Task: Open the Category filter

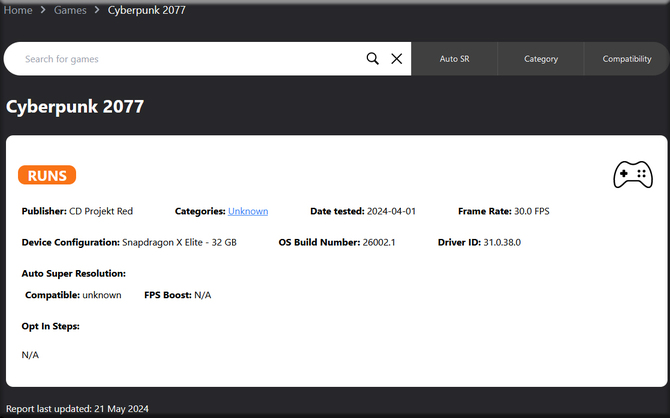Action: (541, 59)
